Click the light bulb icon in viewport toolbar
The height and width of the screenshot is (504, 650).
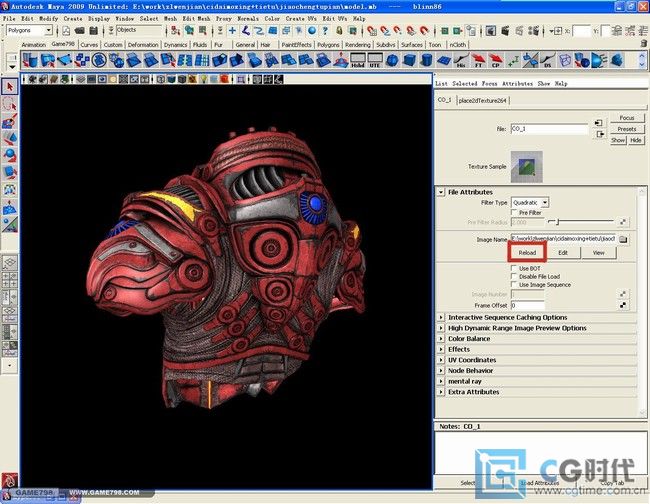coord(204,79)
